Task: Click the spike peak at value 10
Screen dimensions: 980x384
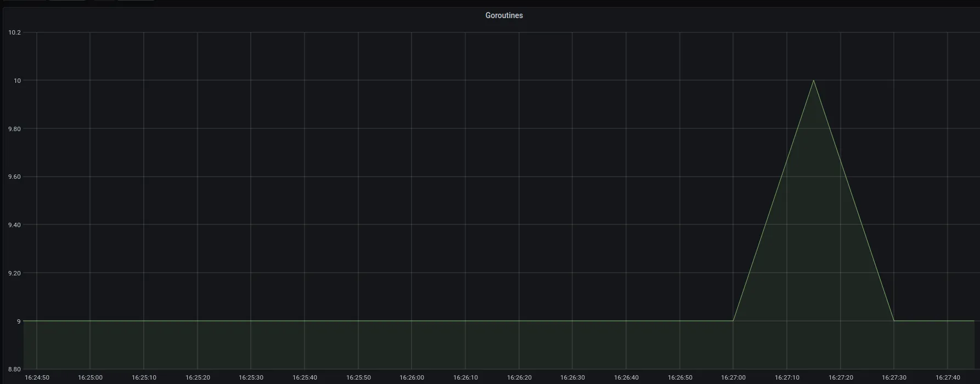Action: coord(813,81)
